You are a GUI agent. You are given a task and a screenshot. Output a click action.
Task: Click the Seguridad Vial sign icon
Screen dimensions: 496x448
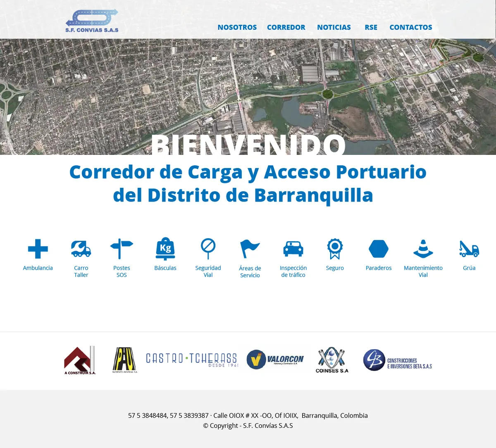coord(208,249)
